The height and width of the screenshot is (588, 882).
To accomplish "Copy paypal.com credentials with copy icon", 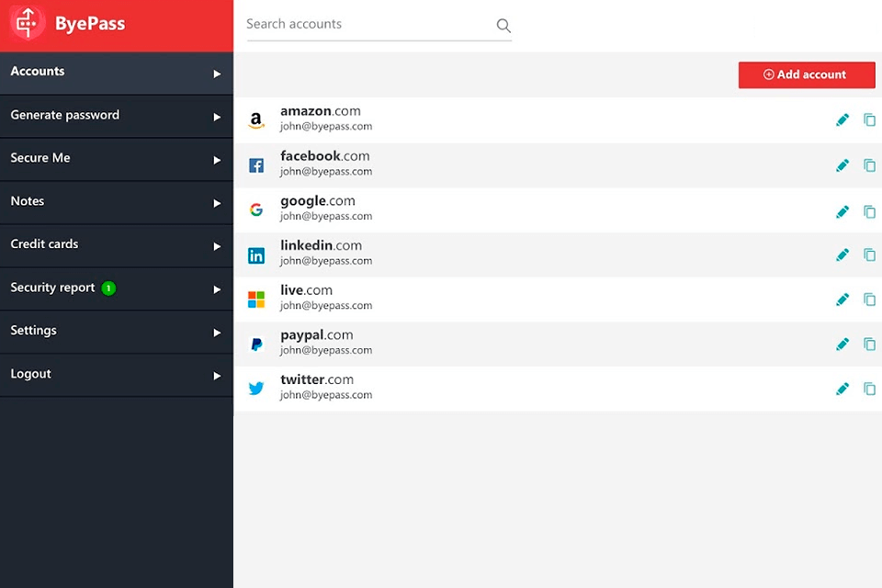I will point(869,344).
